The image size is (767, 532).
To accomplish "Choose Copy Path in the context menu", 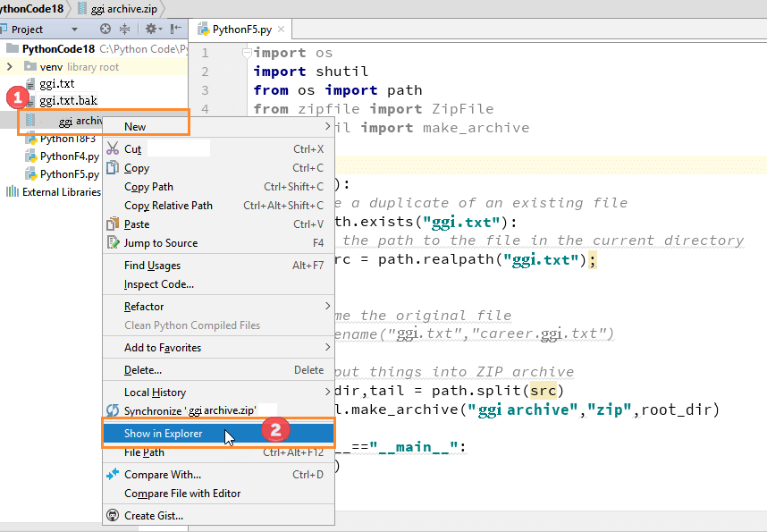I will (x=148, y=187).
